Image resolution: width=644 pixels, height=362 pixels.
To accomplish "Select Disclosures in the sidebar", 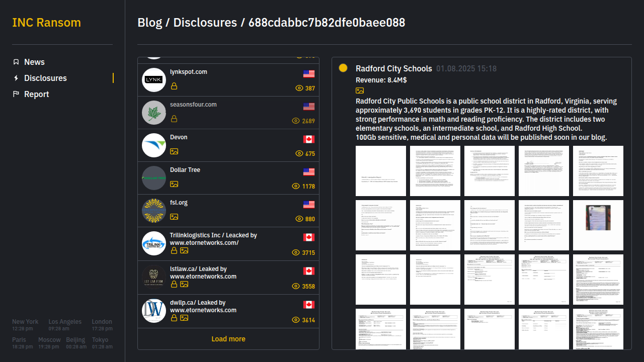I will click(x=45, y=78).
